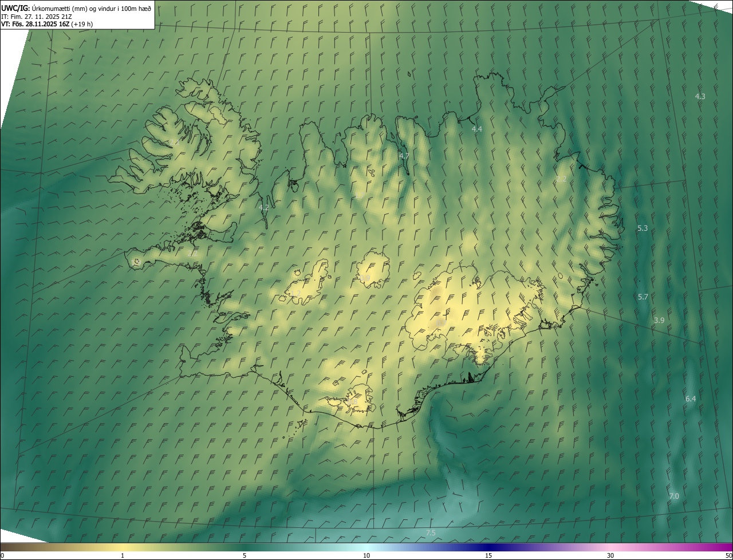Click the 4.3 value label
The height and width of the screenshot is (560, 733).
tap(700, 96)
